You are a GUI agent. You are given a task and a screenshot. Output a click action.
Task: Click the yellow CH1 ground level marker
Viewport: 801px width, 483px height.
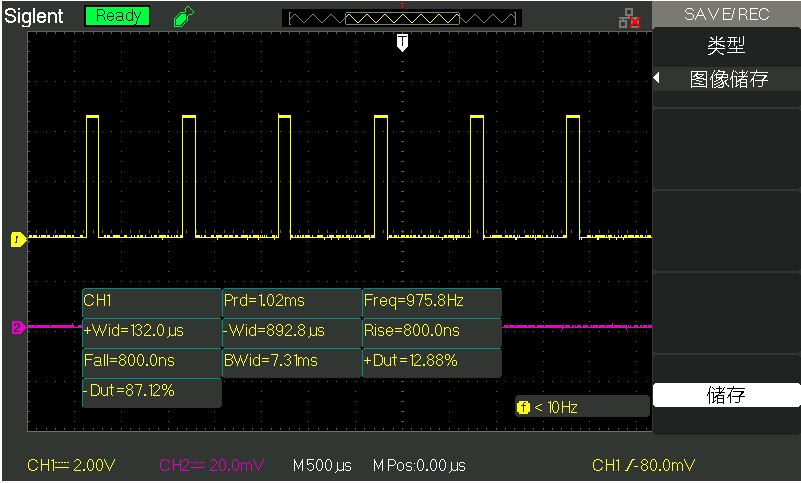click(x=18, y=239)
